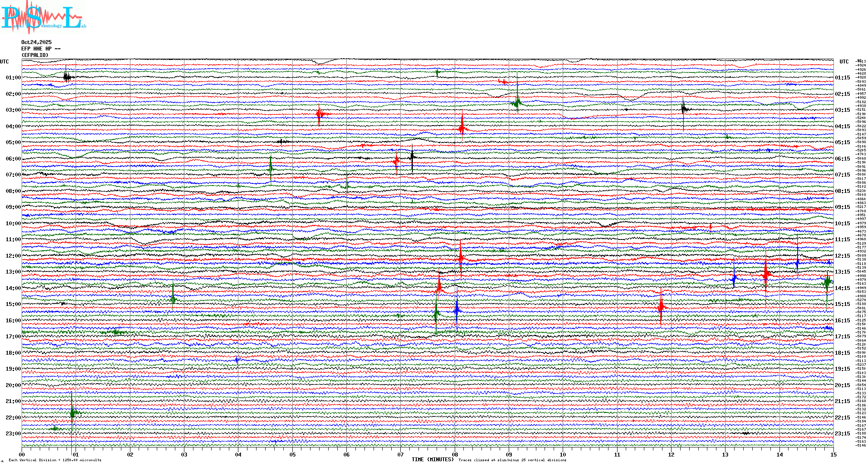868x466 pixels.
Task: Click the 17:15 label on right side
Action: [x=842, y=337]
